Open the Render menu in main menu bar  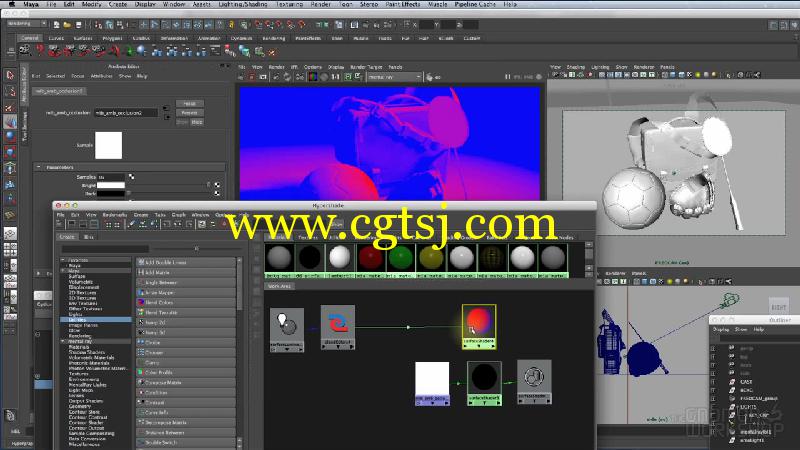320,4
